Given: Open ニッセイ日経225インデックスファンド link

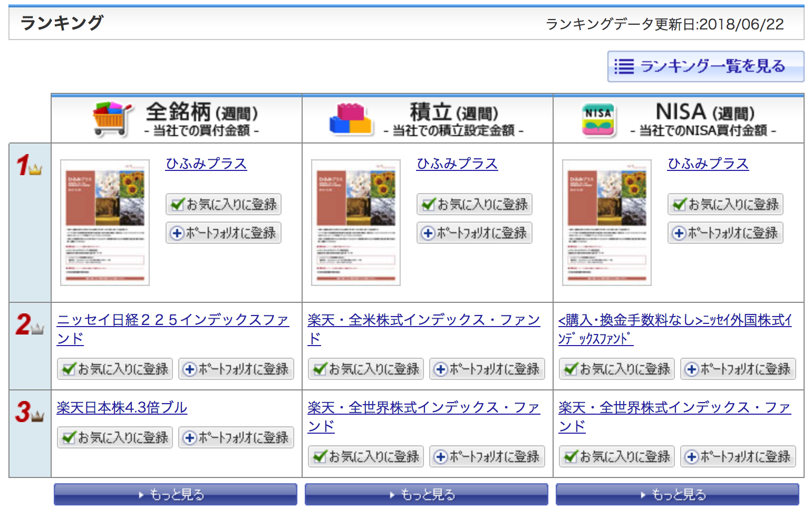Looking at the screenshot, I should pos(173,329).
